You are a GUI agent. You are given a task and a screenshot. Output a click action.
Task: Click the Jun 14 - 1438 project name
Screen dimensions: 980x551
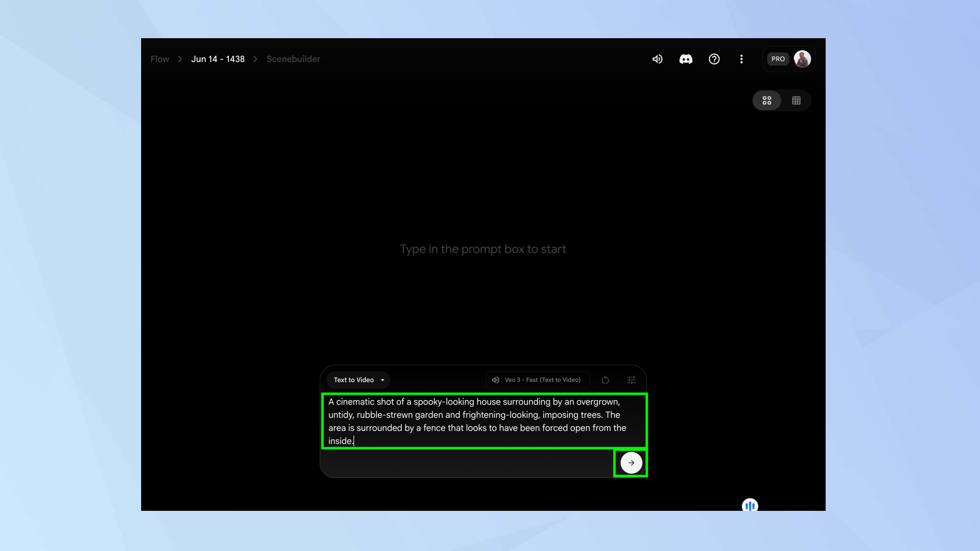click(x=218, y=59)
